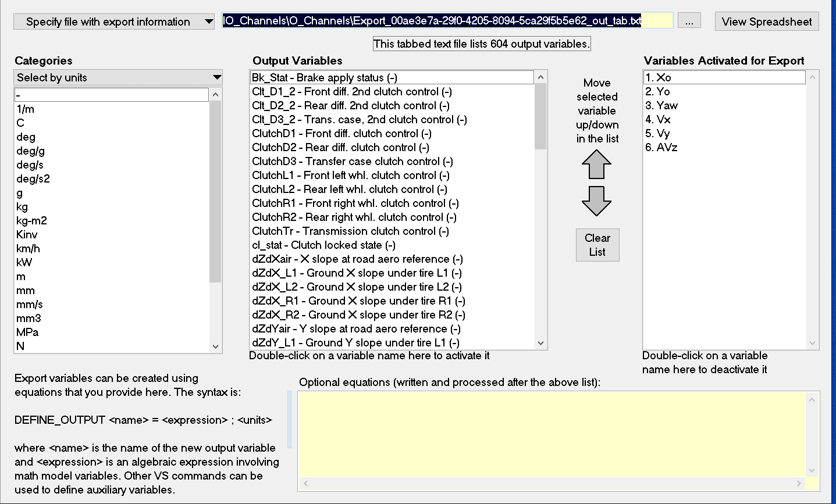Select the 'kg' units category
This screenshot has height=504, width=836.
click(112, 206)
